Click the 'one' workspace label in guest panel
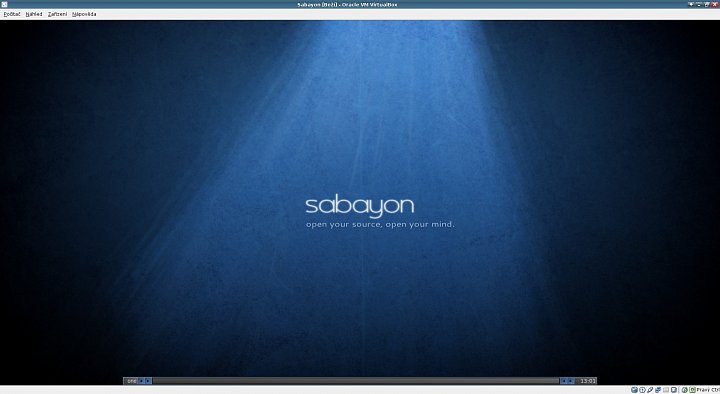 click(132, 381)
